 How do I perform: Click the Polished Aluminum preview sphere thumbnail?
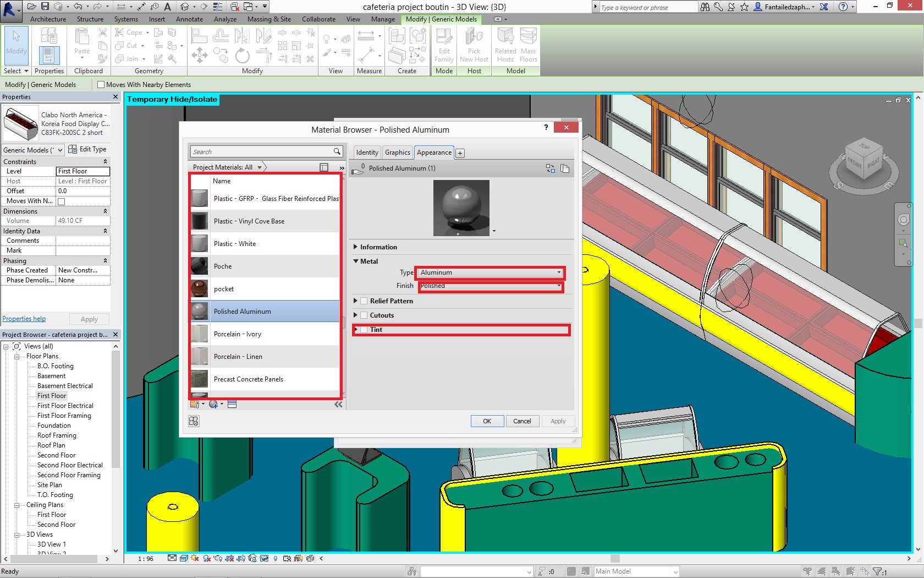coord(461,208)
